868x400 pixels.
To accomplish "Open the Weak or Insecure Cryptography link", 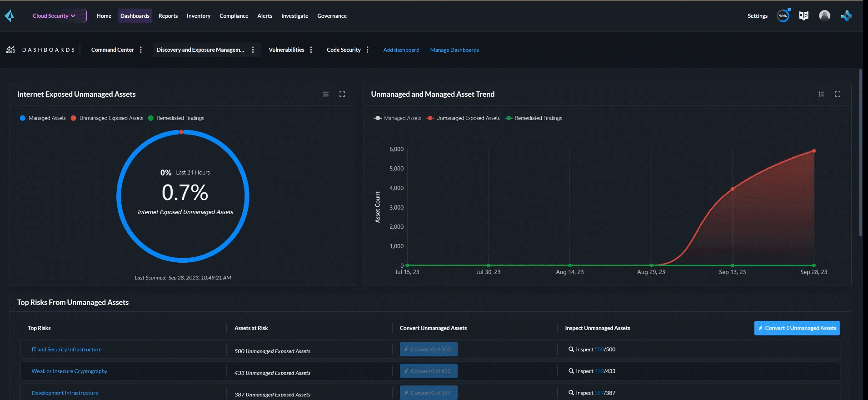I will coord(70,371).
